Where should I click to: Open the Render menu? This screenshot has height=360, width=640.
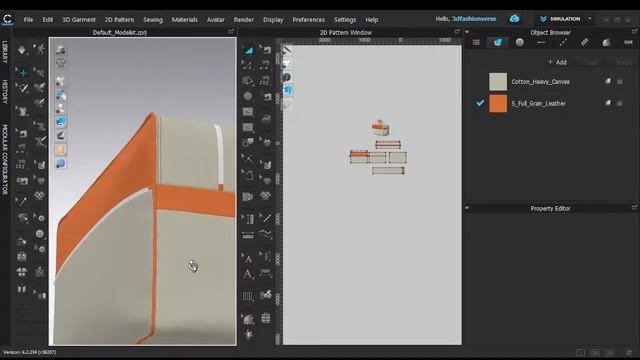coord(244,20)
